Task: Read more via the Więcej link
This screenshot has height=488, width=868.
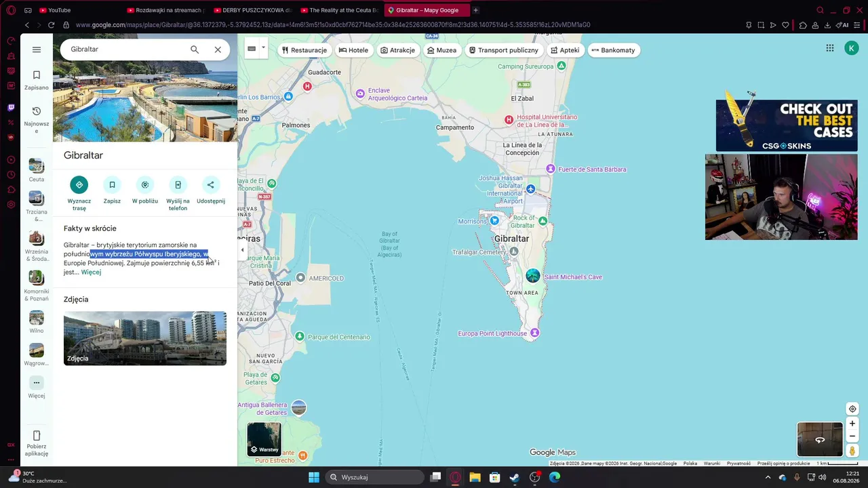Action: point(91,272)
